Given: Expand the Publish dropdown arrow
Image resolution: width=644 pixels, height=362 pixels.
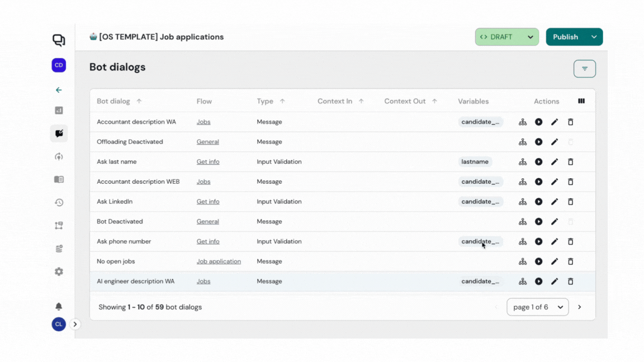Looking at the screenshot, I should point(594,37).
